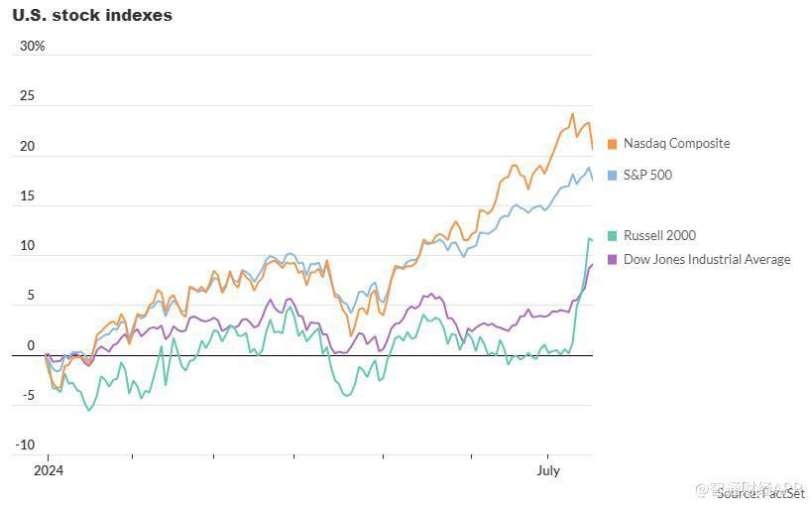
Task: Click the 30% y-axis label
Action: [x=33, y=46]
